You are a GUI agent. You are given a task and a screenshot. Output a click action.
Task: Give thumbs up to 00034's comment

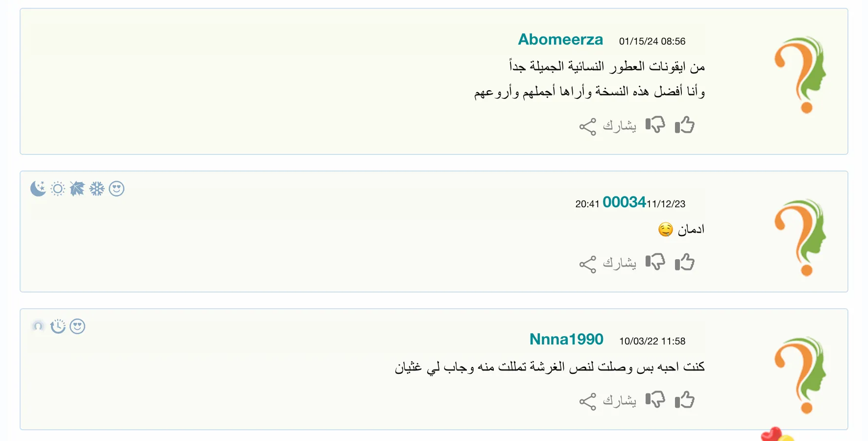coord(684,262)
